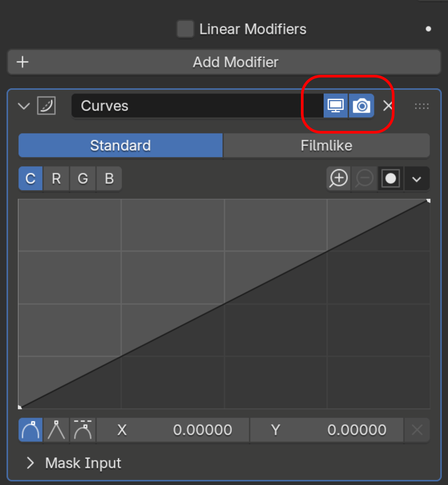448x485 pixels.
Task: Zoom out of the curve view
Action: pyautogui.click(x=364, y=179)
